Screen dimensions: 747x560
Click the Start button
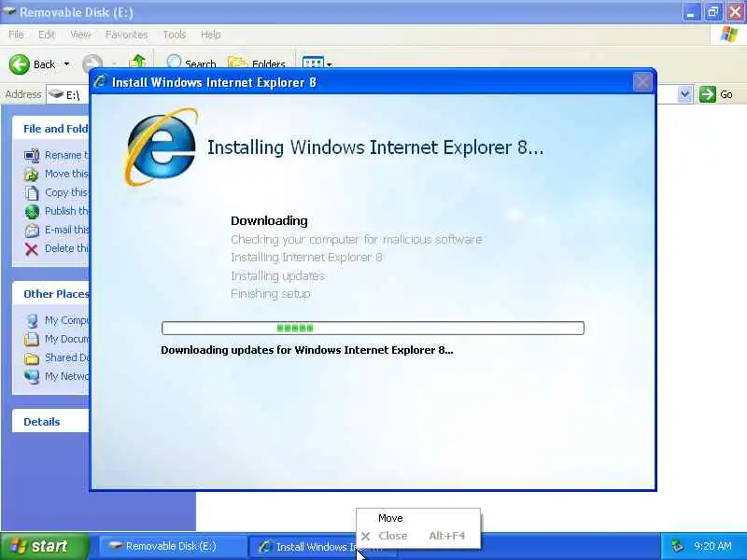pyautogui.click(x=45, y=546)
